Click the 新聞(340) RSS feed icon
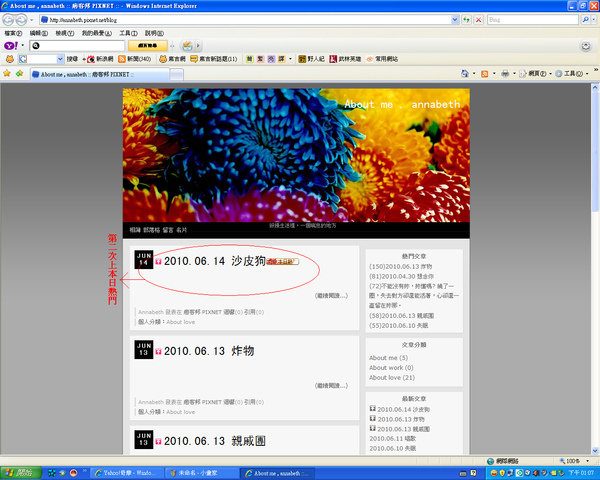 (122, 59)
